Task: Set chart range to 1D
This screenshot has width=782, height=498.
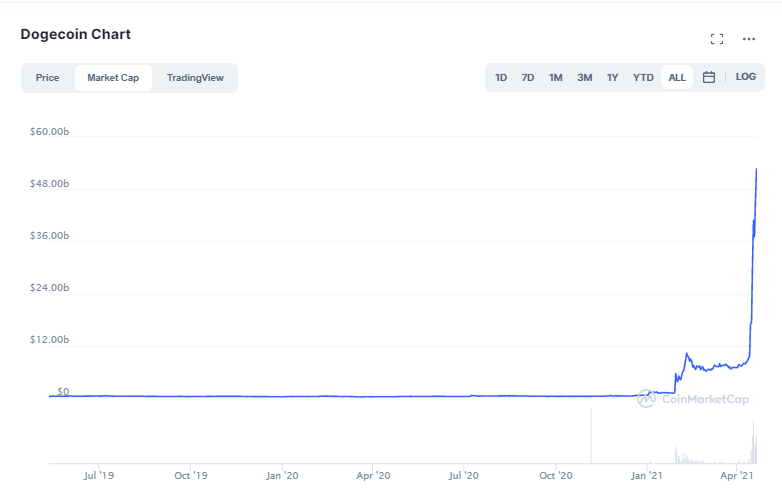Action: click(501, 78)
